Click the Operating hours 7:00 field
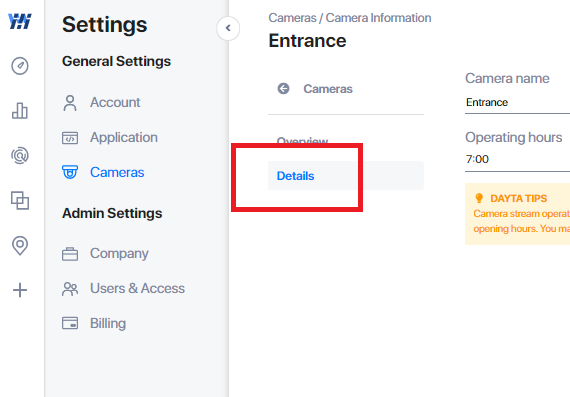The image size is (570, 397). [x=517, y=159]
